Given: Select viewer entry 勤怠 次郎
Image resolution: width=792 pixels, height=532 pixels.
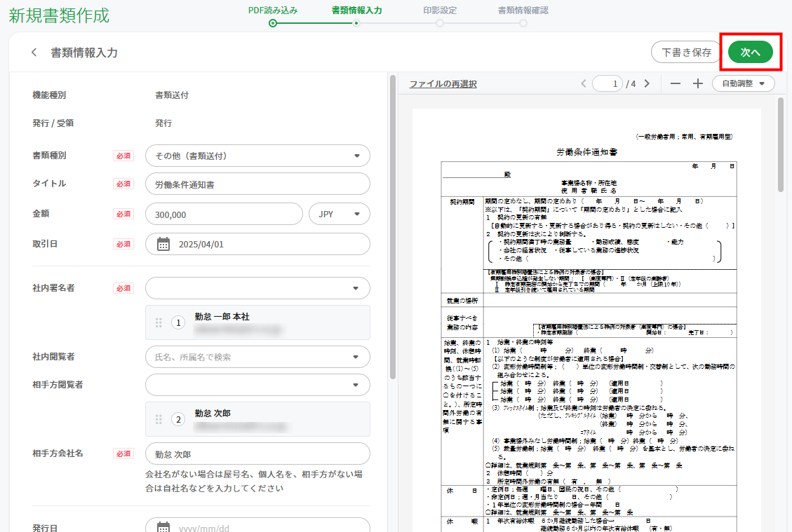Looking at the screenshot, I should 257,419.
